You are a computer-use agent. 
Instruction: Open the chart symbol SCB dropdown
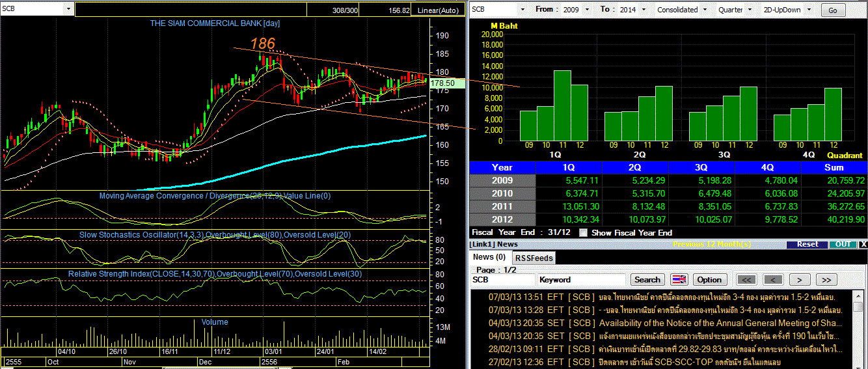coord(69,10)
